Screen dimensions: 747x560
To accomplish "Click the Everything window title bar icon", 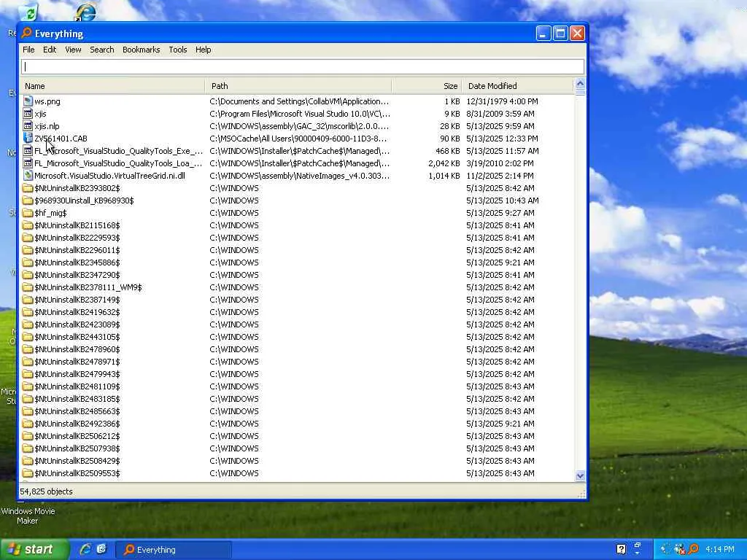I will [27, 33].
